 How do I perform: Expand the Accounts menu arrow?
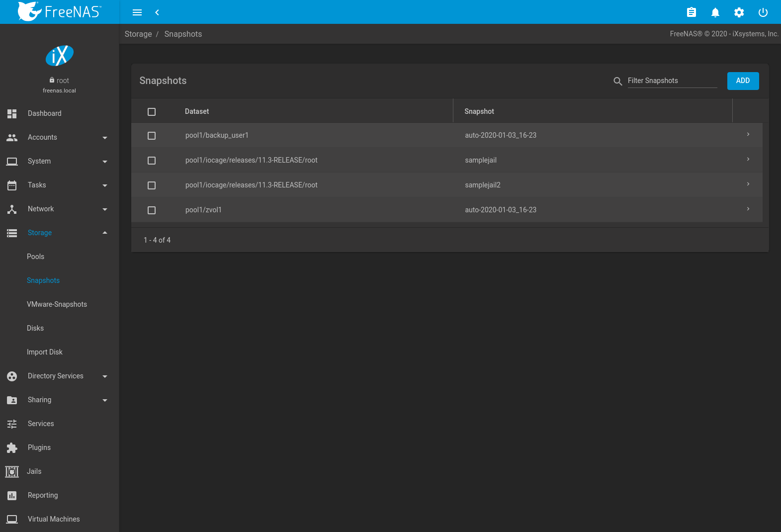(104, 138)
